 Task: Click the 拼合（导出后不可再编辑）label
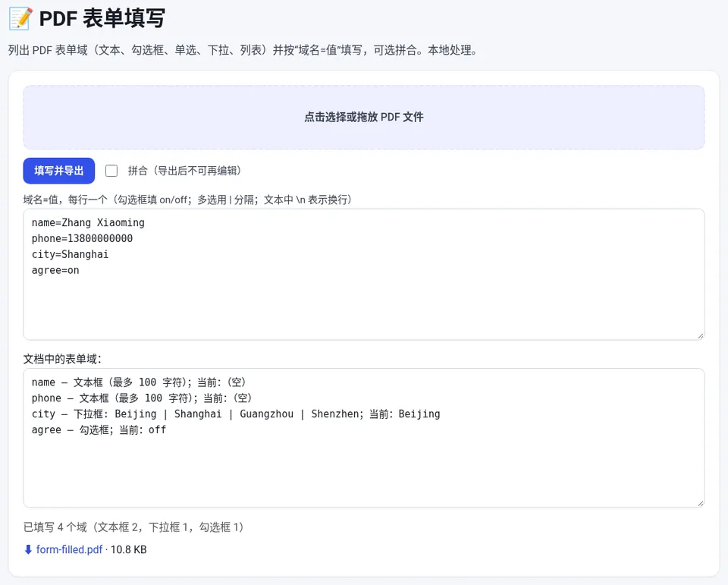[185, 171]
